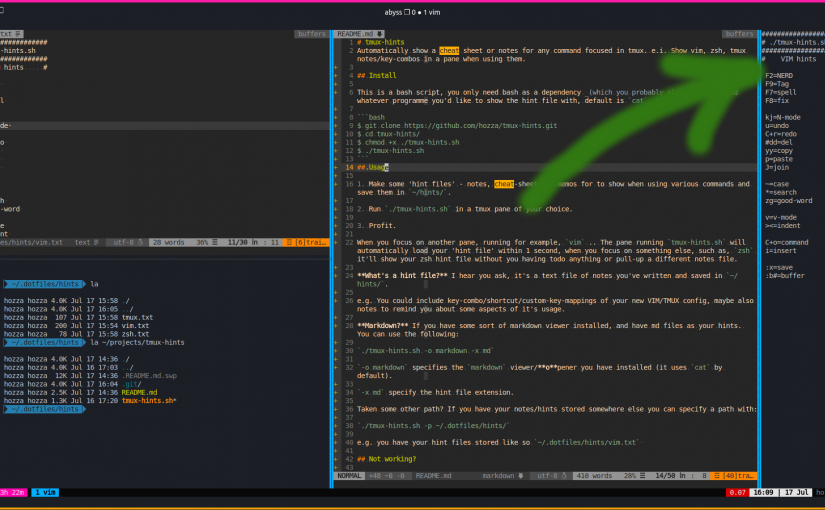Screen dimensions: 825x510
Task: Click the 'VIM hints' title in right pane
Action: pos(798,59)
